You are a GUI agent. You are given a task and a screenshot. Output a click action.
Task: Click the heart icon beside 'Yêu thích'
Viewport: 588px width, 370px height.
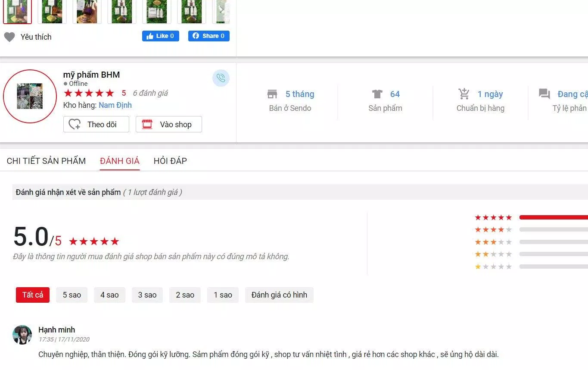[9, 37]
